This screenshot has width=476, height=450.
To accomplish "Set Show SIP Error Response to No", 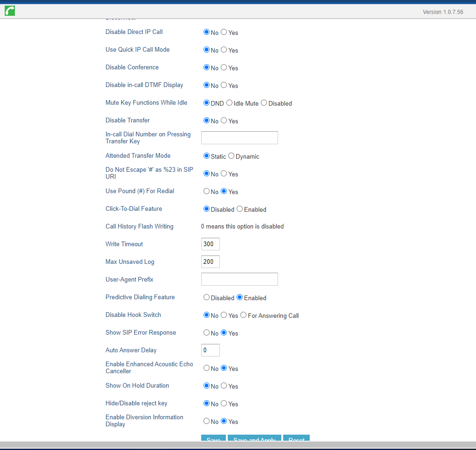I will coord(207,333).
